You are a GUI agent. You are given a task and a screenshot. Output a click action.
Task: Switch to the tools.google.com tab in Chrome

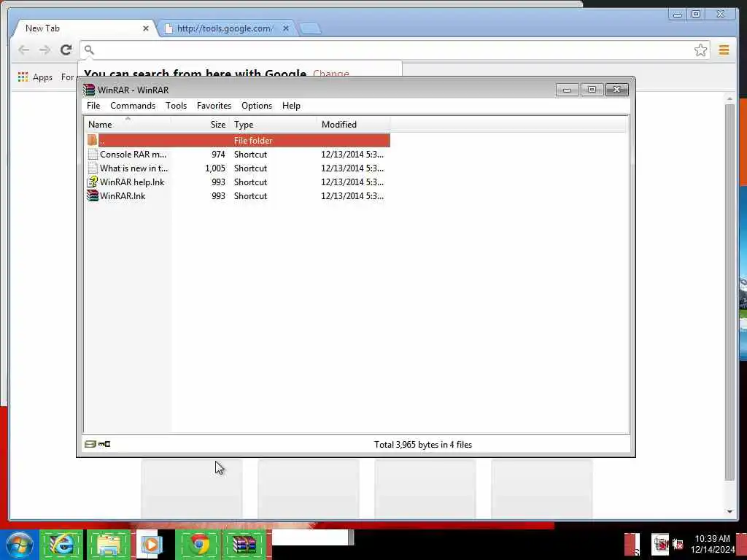pyautogui.click(x=225, y=28)
